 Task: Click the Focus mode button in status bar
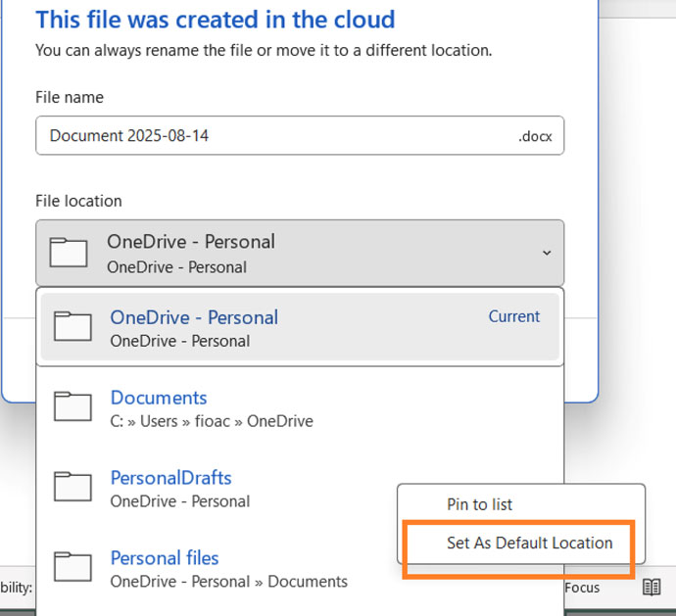(582, 588)
